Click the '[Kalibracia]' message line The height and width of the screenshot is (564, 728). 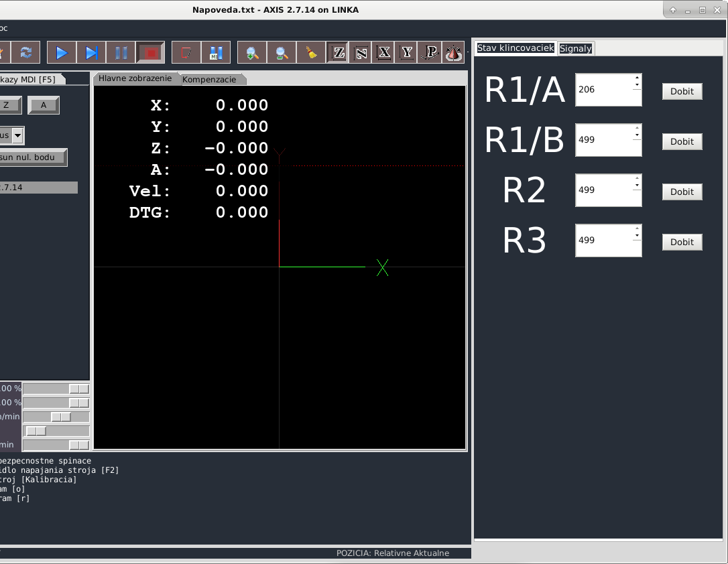pos(38,480)
